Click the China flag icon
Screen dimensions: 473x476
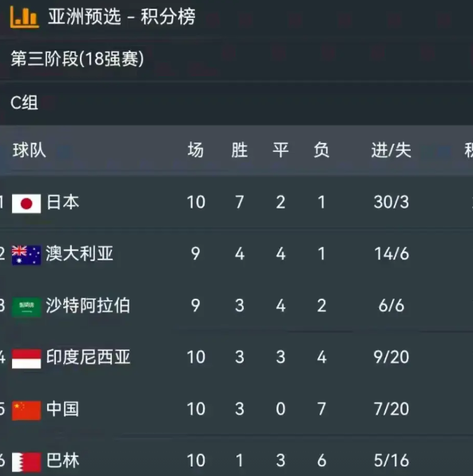[x=26, y=411]
